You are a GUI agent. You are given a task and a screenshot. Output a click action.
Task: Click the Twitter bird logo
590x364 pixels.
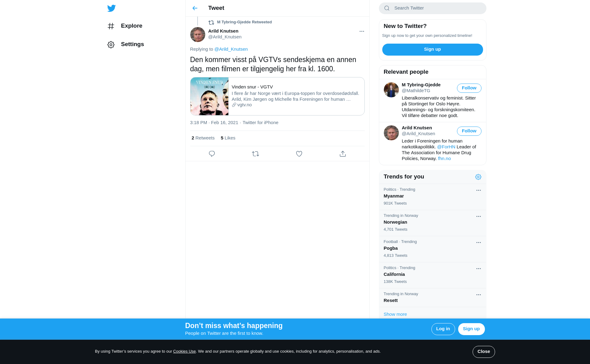pos(111,8)
